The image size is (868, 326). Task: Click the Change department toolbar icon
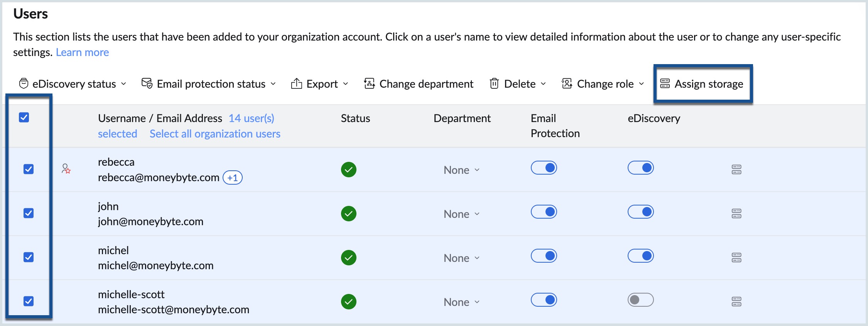[x=369, y=83]
